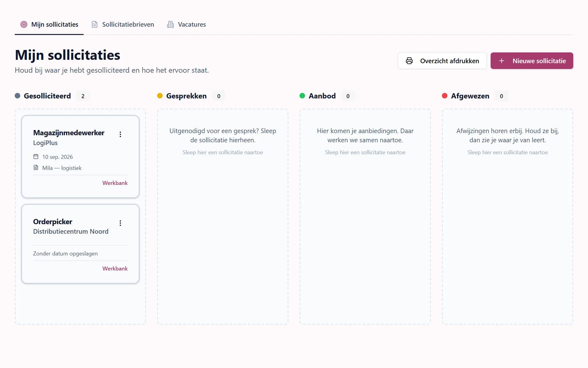The width and height of the screenshot is (588, 368).
Task: Click the Overzicht afdrukken button
Action: pos(442,61)
